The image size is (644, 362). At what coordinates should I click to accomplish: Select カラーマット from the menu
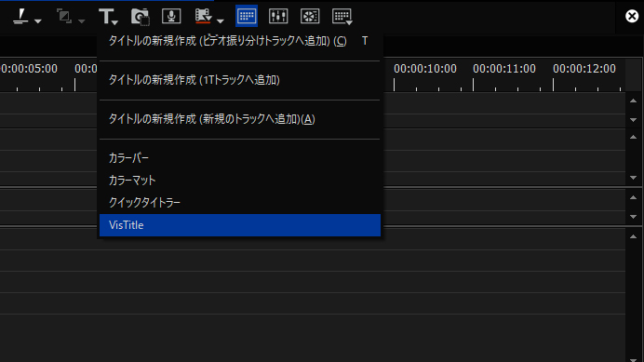click(240, 180)
